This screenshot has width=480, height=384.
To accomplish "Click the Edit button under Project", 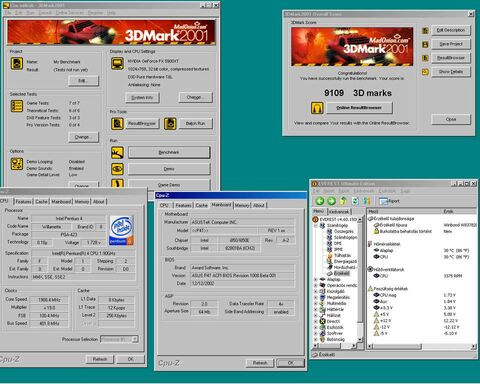I will pos(83,81).
